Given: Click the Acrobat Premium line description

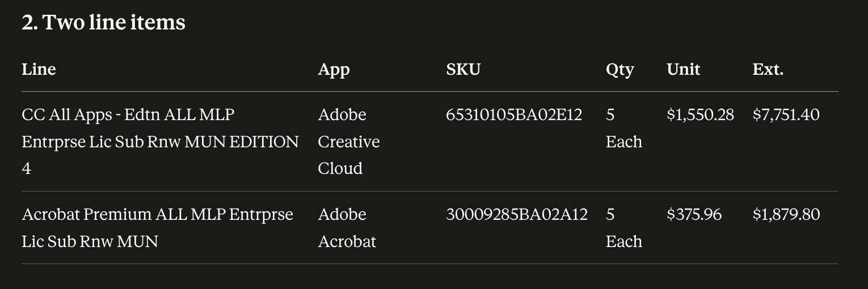Looking at the screenshot, I should tap(158, 228).
